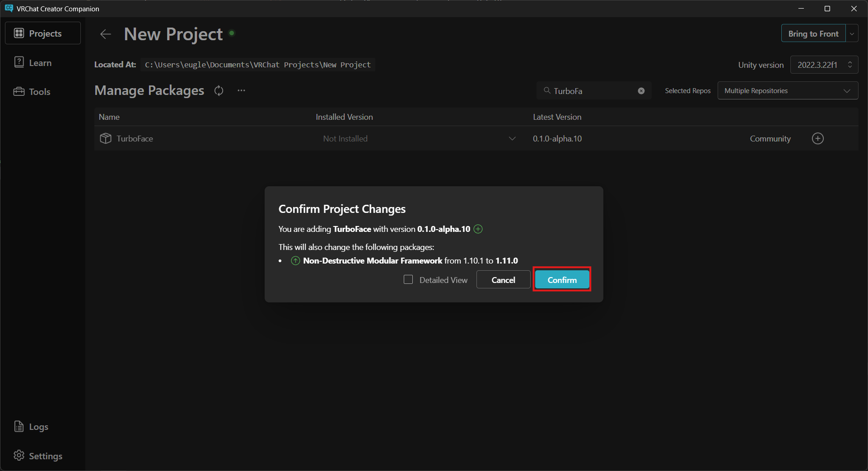
Task: Click Bring to Front button
Action: tap(813, 33)
